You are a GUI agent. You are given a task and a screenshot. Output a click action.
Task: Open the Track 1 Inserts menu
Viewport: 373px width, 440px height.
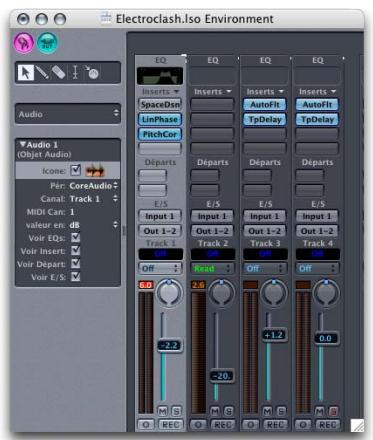160,92
